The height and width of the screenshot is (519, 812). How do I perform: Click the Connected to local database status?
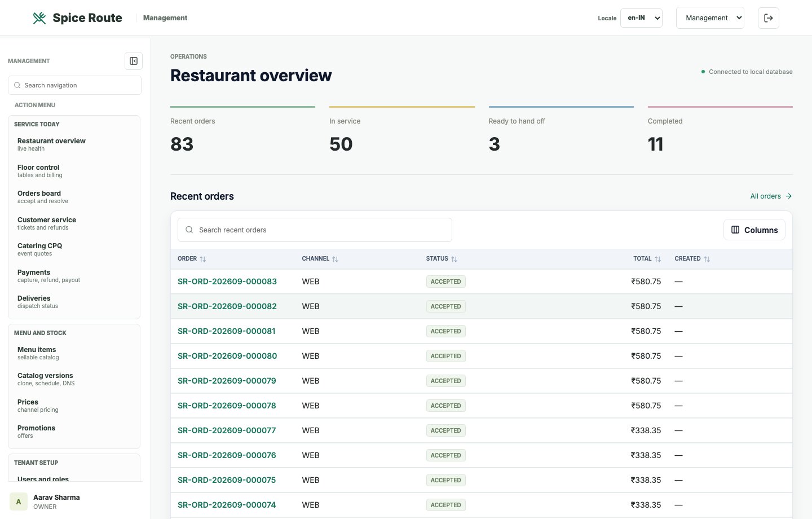point(747,72)
